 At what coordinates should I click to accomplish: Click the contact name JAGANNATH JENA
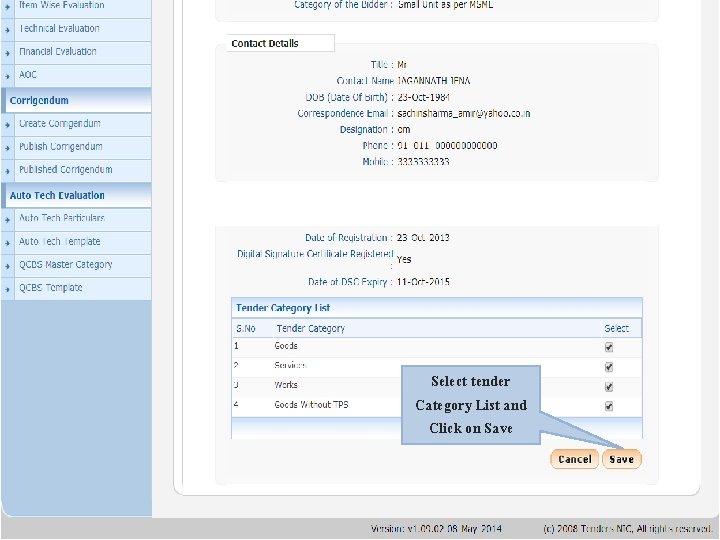[434, 81]
